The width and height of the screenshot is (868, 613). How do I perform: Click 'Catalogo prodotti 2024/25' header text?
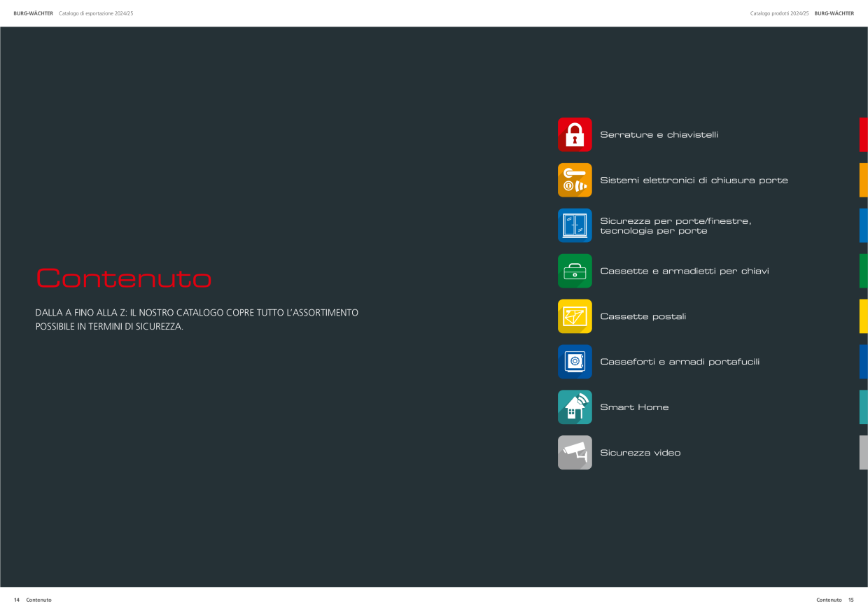tap(779, 13)
